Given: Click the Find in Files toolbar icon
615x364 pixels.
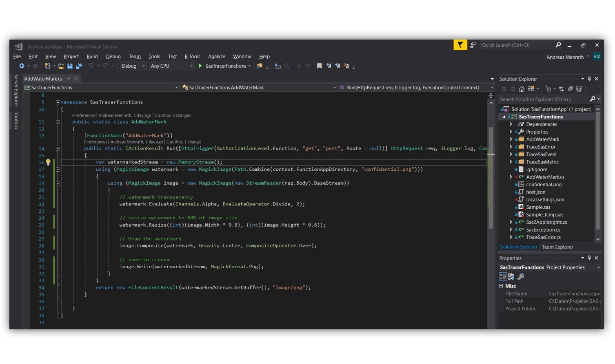Looking at the screenshot, I should coord(260,66).
